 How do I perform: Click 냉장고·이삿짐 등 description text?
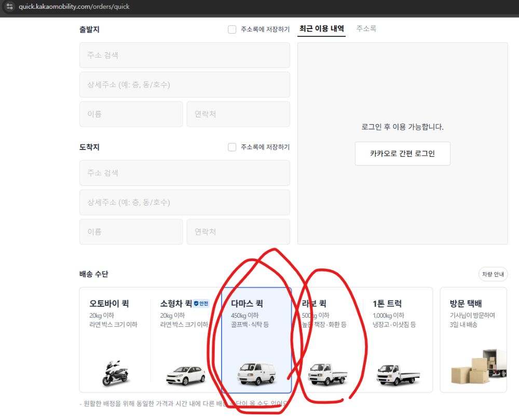(394, 324)
